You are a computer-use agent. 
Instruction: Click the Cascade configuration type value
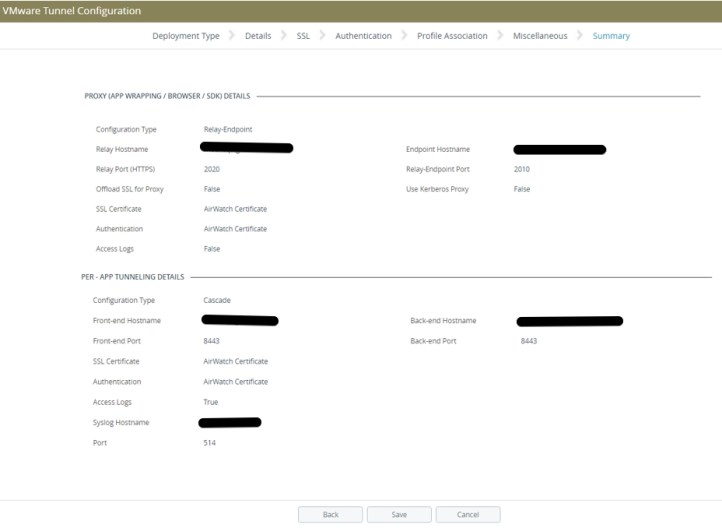[x=217, y=300]
